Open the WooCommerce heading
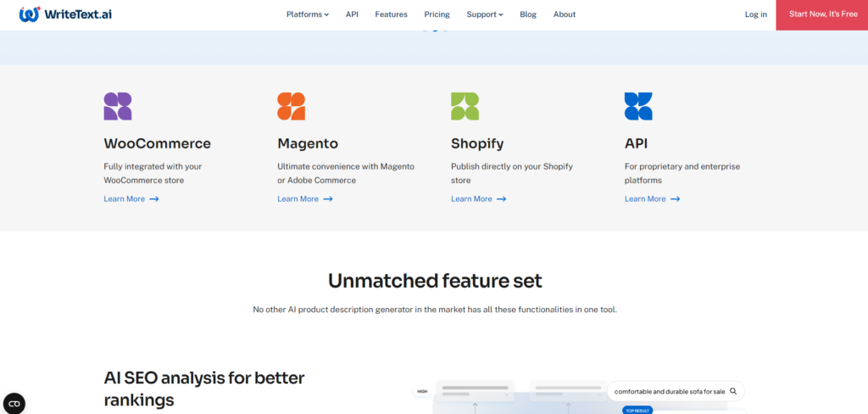 point(157,143)
